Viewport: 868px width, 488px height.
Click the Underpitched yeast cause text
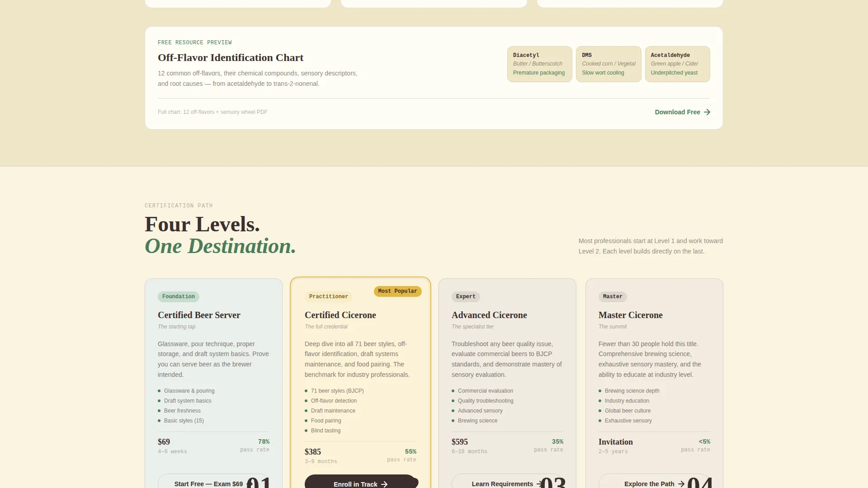coord(674,73)
